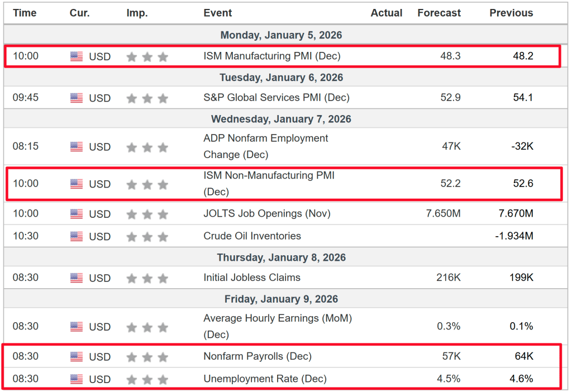The image size is (572, 392).
Task: Click the Previous column header
Action: tap(511, 13)
